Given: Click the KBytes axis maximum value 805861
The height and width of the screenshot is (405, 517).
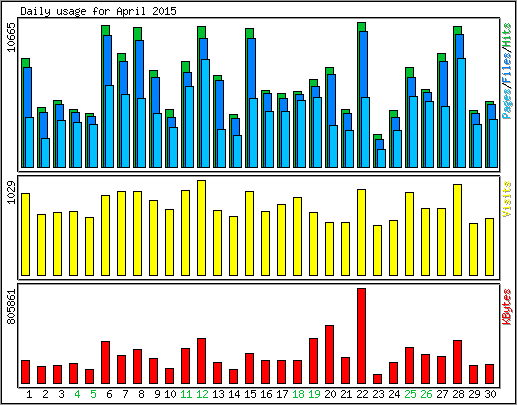Looking at the screenshot, I should pyautogui.click(x=12, y=307).
